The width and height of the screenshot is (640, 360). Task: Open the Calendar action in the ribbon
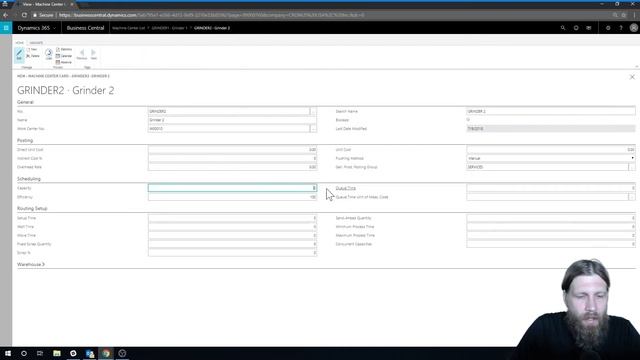click(64, 56)
